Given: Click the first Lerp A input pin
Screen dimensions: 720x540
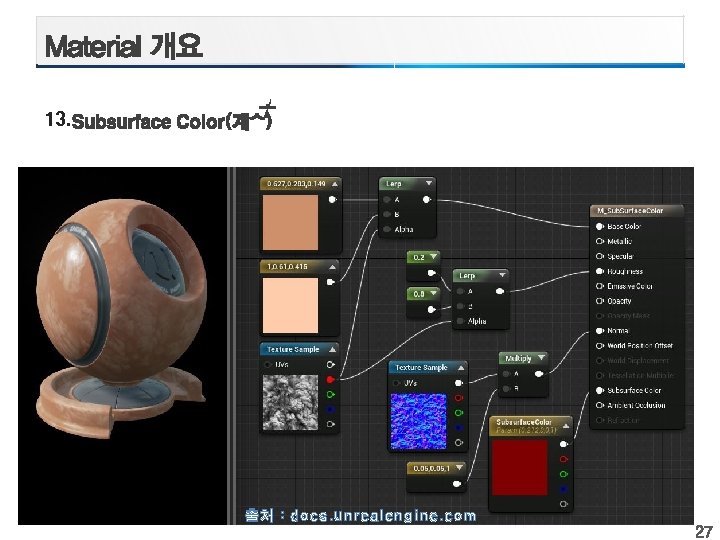Looking at the screenshot, I should (387, 200).
